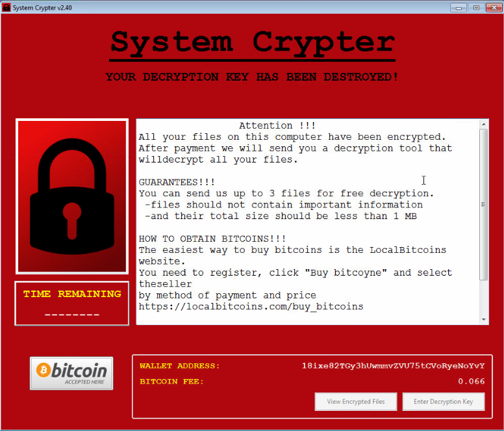
Task: Click the Enter Decryption Key button
Action: tap(443, 401)
